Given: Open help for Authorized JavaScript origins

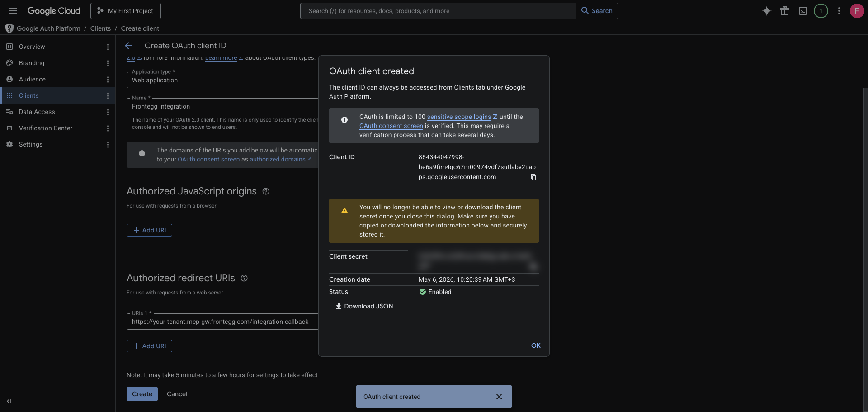Looking at the screenshot, I should tap(266, 191).
